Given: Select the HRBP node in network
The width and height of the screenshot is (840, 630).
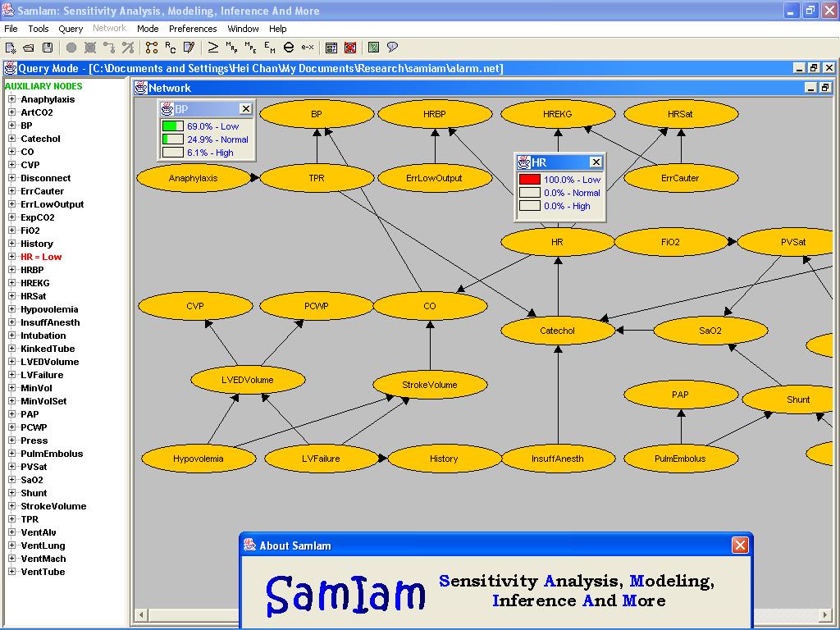Looking at the screenshot, I should pyautogui.click(x=435, y=114).
